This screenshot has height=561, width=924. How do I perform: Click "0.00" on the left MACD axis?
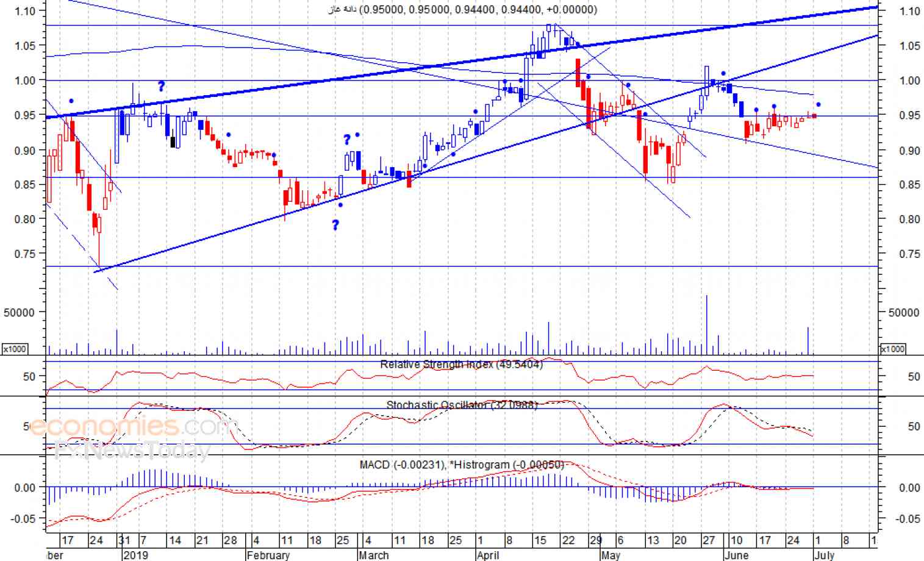tap(25, 487)
